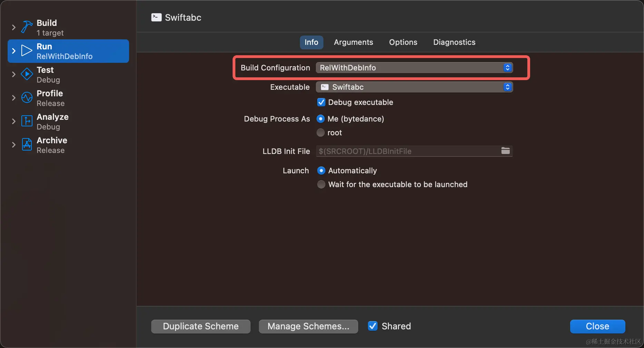Select the Build 1 target row
The image size is (644, 348).
tap(68, 28)
